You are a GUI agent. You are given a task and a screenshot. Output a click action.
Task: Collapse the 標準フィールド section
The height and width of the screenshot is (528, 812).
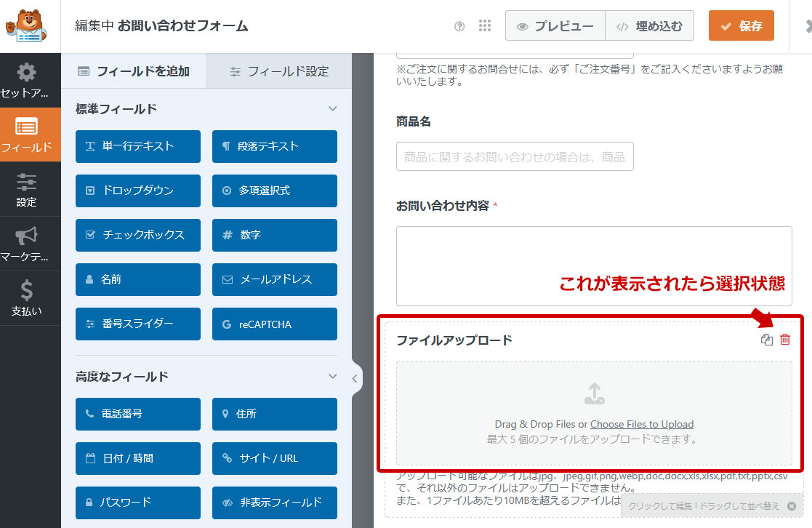coord(332,109)
